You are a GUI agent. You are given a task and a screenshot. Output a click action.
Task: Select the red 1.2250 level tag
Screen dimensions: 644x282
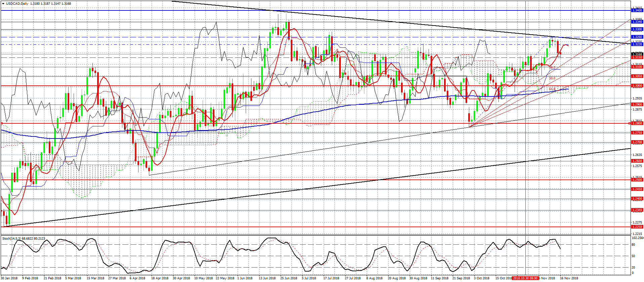[637, 227]
